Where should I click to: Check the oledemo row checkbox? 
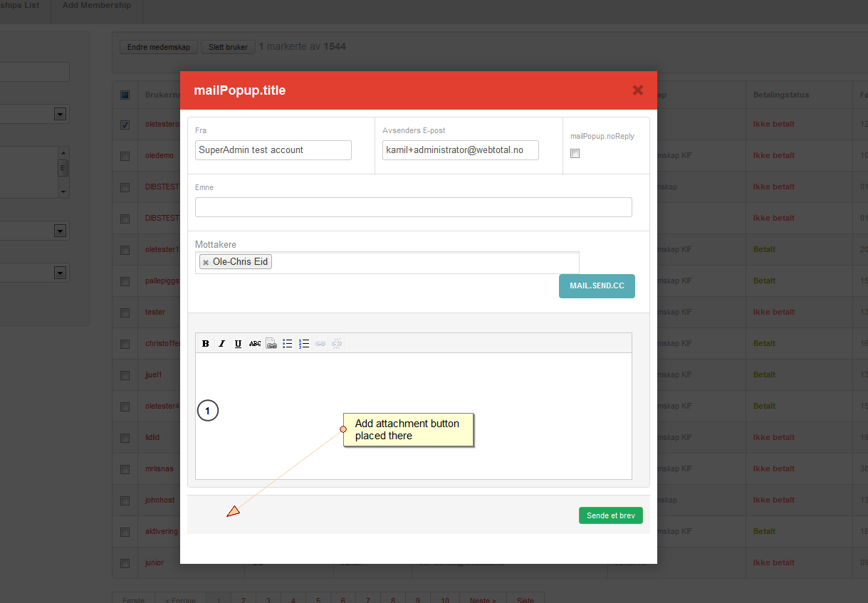click(x=125, y=156)
